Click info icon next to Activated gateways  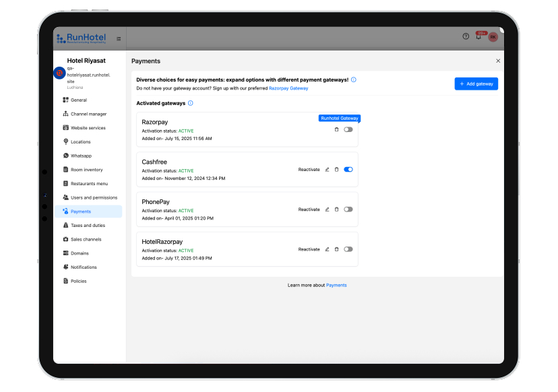coord(191,103)
